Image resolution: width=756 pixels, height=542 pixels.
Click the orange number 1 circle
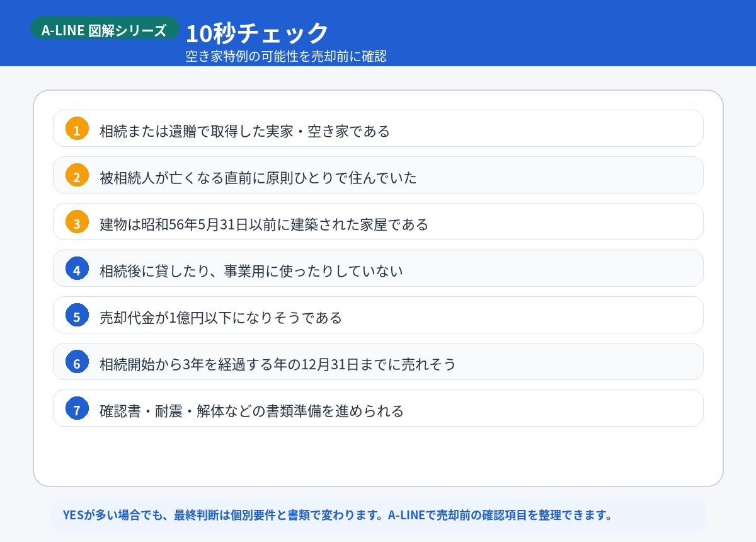[x=77, y=129]
